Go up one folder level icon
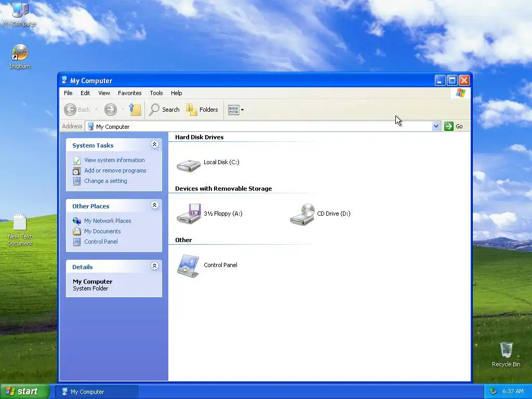 (135, 110)
